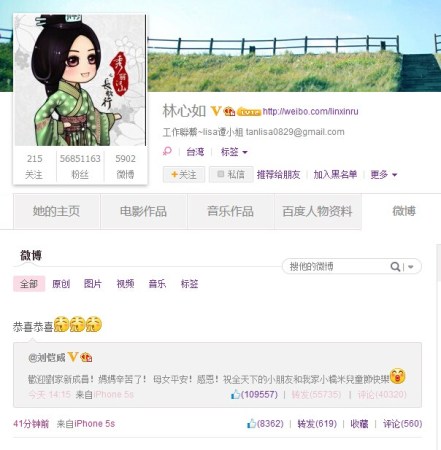Expand the 更多 dropdown menu
Viewport: 441px width, 450px height.
[x=383, y=174]
